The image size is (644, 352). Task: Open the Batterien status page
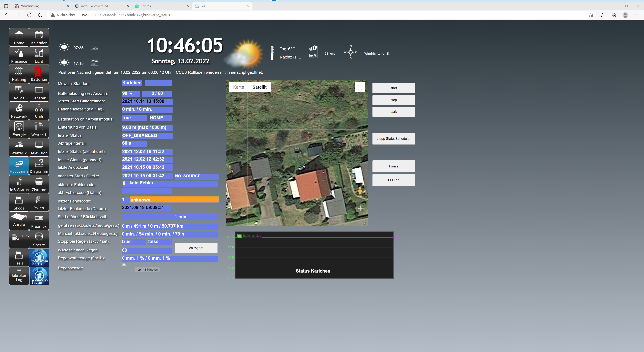pos(39,74)
